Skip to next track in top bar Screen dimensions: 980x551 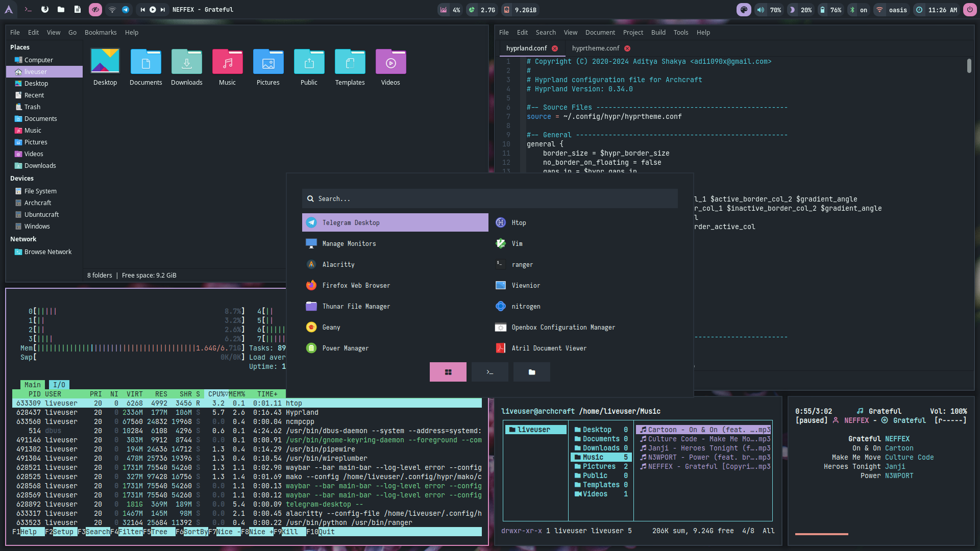[x=163, y=10]
